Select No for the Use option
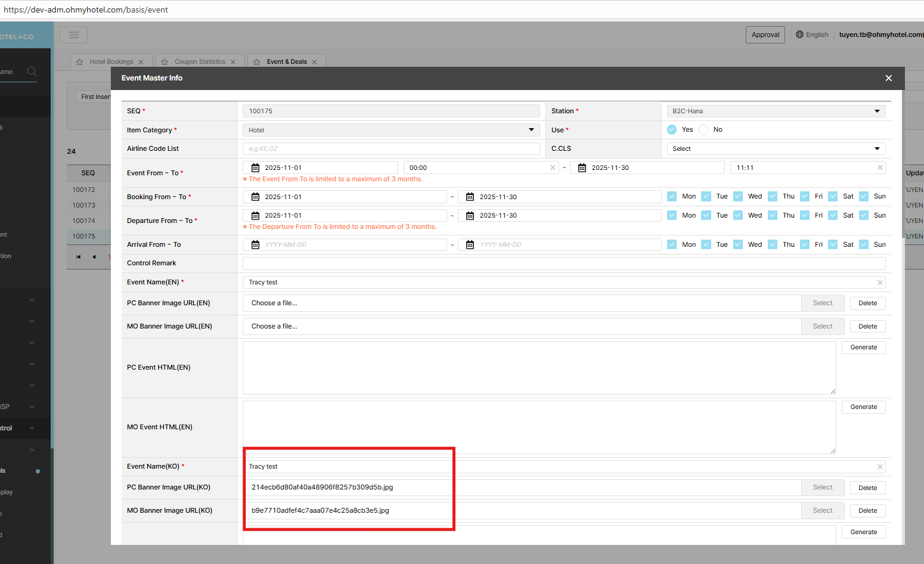Viewport: 924px width, 564px height. pyautogui.click(x=703, y=129)
